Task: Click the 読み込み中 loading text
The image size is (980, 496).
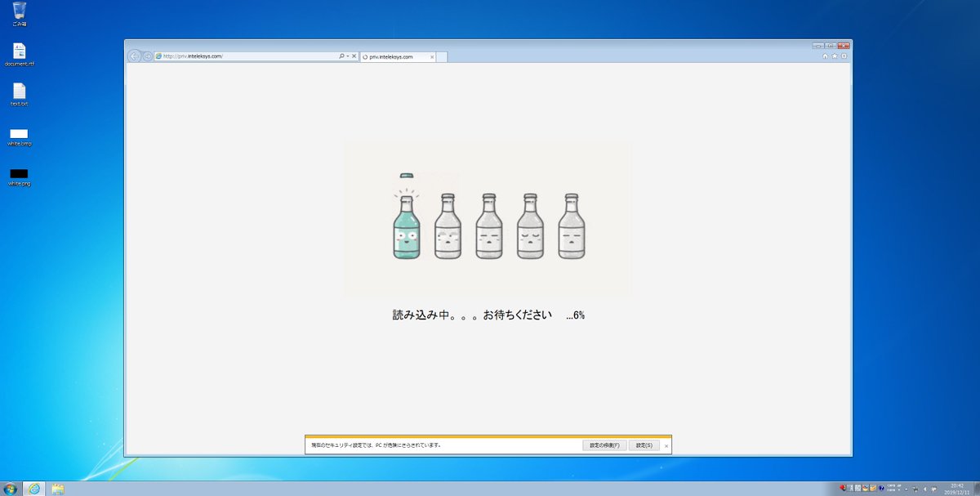Action: (472, 315)
